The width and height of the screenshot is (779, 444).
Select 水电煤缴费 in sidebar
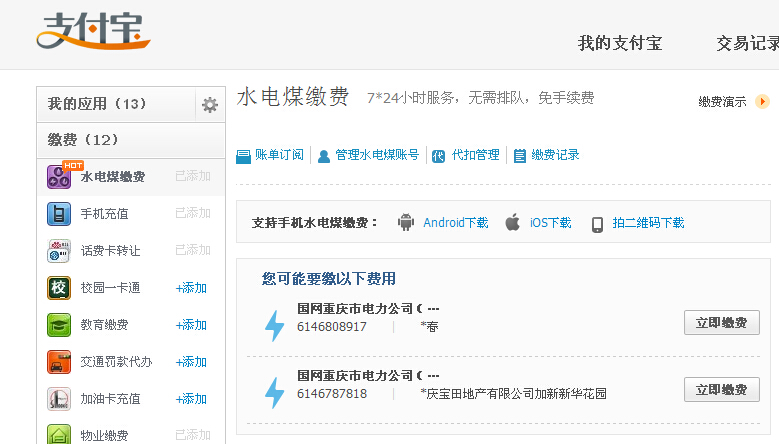tap(113, 177)
